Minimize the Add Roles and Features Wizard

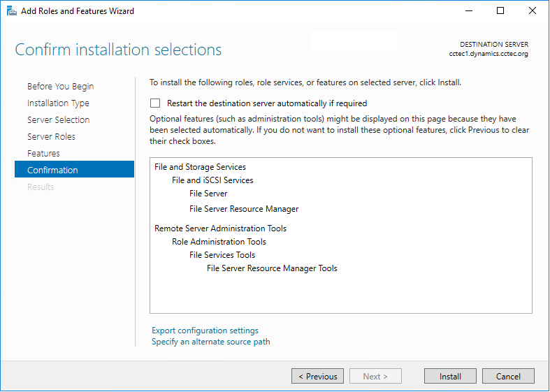tap(468, 10)
